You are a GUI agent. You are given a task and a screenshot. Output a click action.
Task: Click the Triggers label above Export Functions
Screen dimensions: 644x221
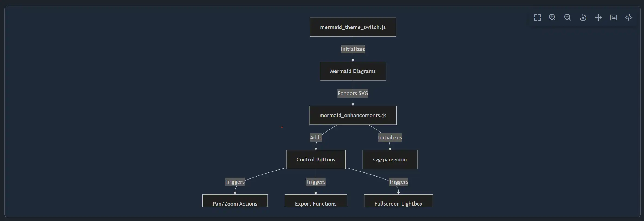coord(316,182)
